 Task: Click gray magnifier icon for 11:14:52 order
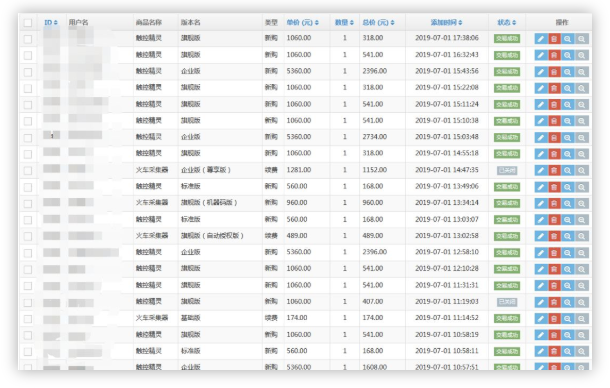click(x=582, y=318)
